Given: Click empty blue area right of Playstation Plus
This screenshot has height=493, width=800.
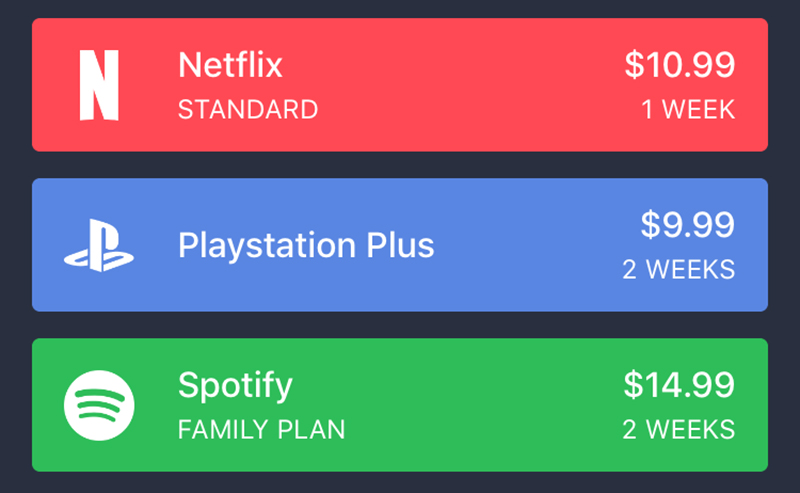Looking at the screenshot, I should (526, 245).
